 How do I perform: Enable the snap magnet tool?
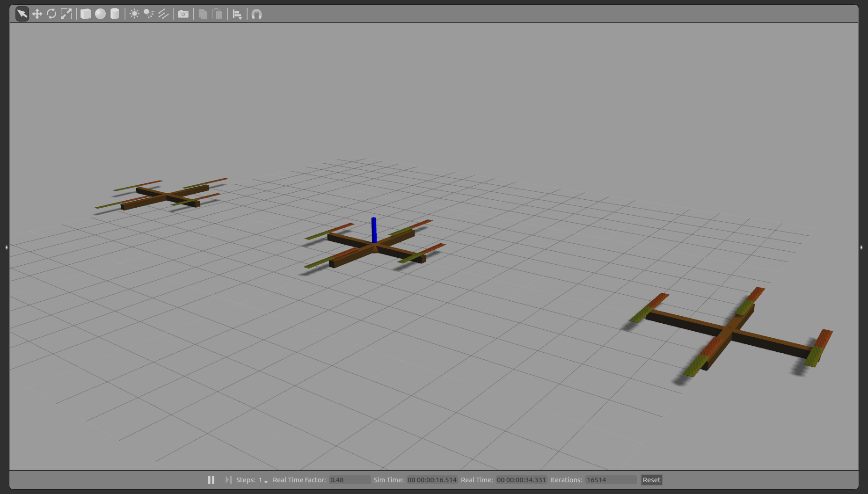[x=256, y=14]
